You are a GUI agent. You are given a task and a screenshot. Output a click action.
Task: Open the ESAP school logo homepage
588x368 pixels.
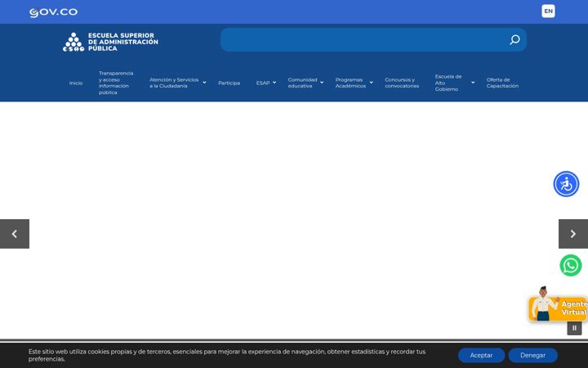click(x=110, y=42)
